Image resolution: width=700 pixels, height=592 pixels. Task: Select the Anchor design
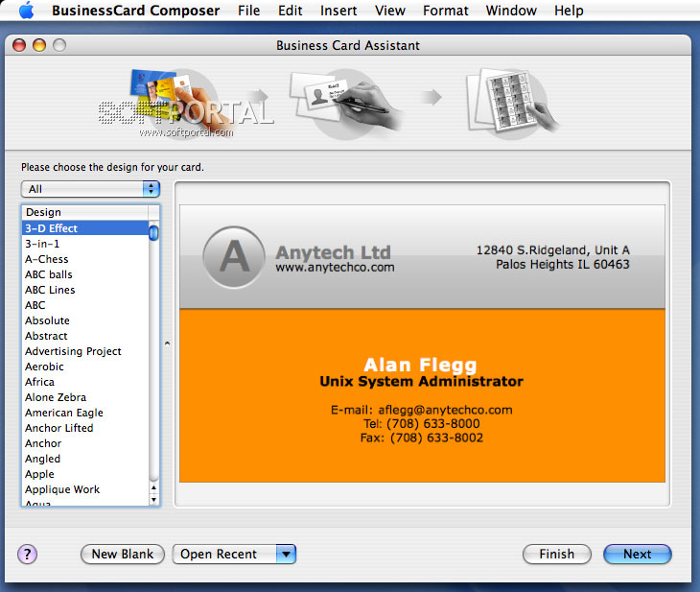tap(85, 443)
